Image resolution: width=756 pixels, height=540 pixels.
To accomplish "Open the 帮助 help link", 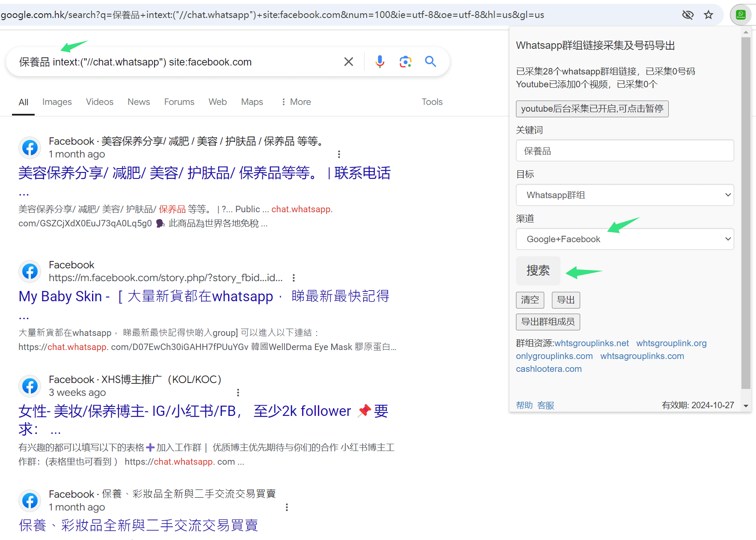I will pos(525,405).
